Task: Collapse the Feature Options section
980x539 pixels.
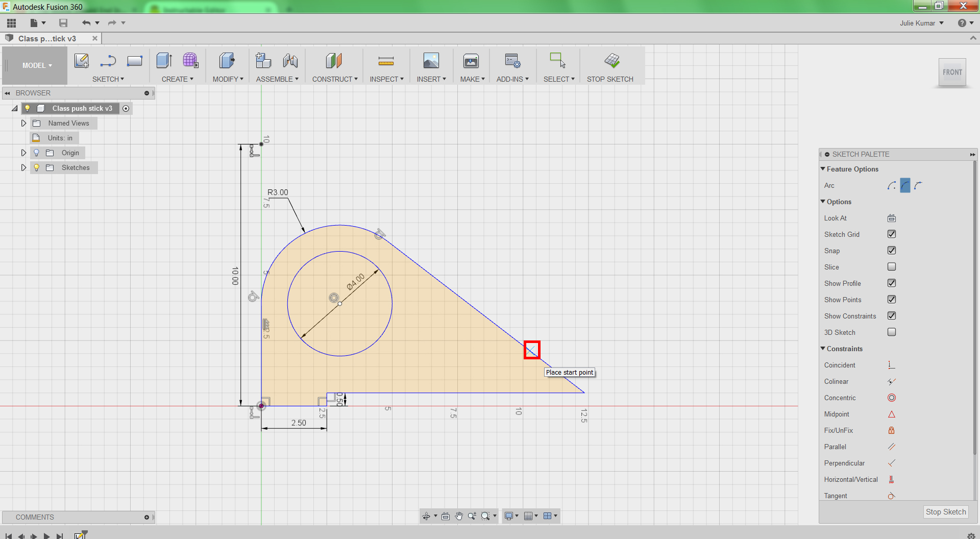Action: pos(823,169)
